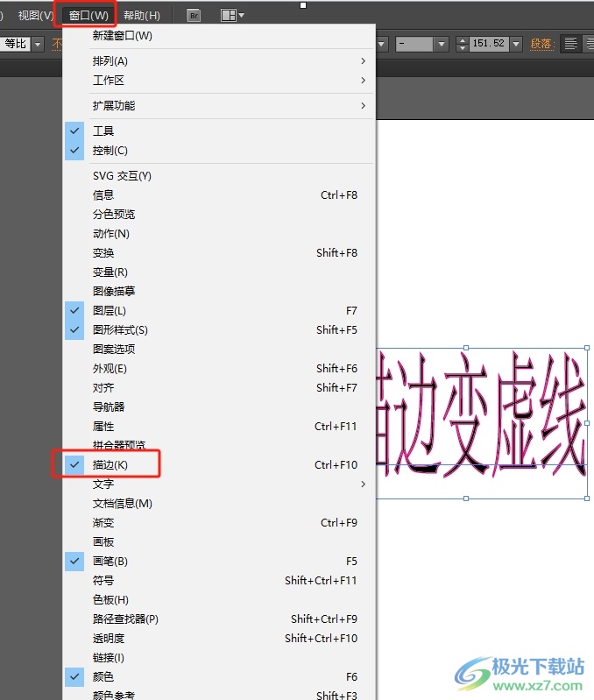Expand the 排列(A) submenu
Screen dimensions: 594x700
pyautogui.click(x=219, y=61)
